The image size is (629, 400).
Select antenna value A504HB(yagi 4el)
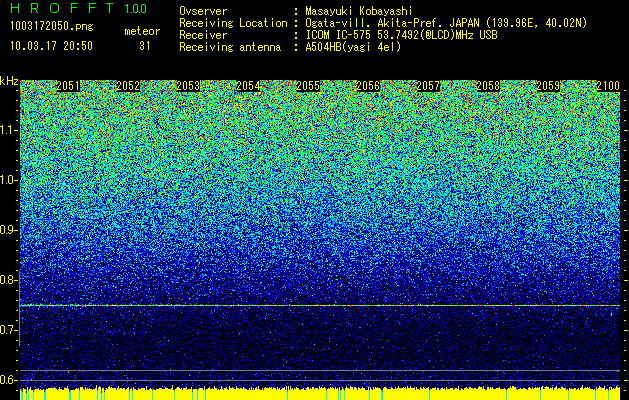353,47
